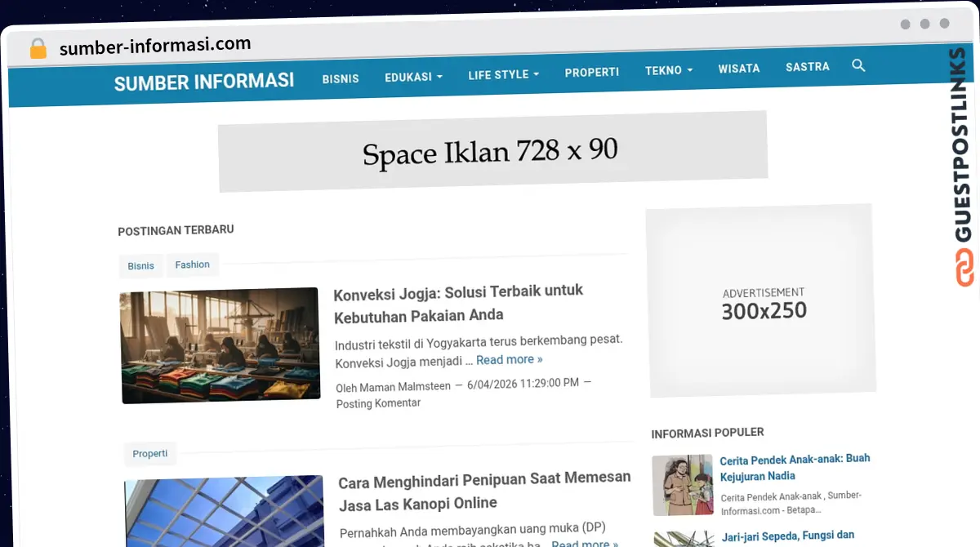Click the POSTINGAN TERBARU heading
The width and height of the screenshot is (980, 547).
tap(176, 230)
